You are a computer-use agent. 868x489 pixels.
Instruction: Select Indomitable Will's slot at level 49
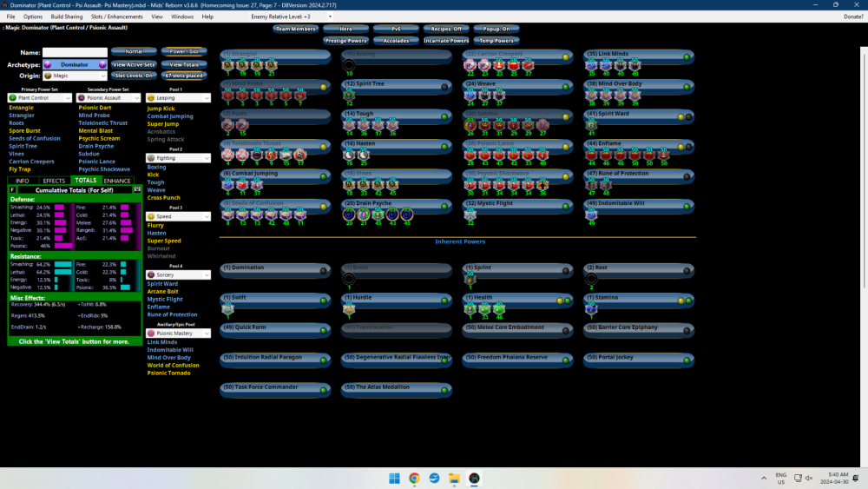point(591,215)
